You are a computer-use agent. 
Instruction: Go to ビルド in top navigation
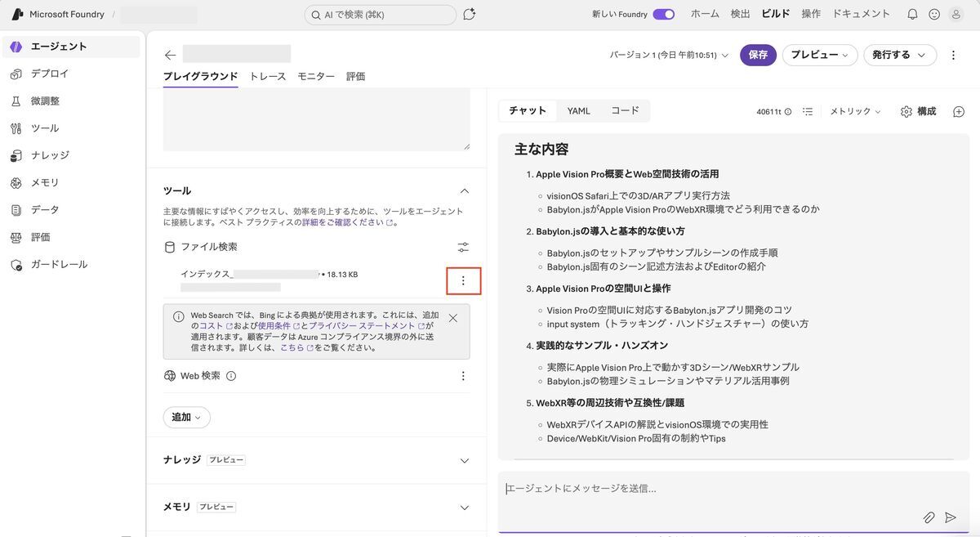776,14
